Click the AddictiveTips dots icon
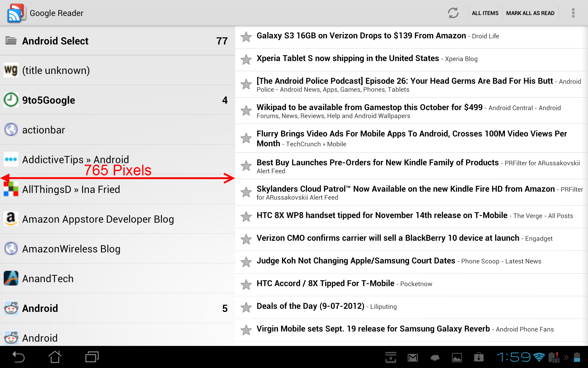The width and height of the screenshot is (588, 368). (x=11, y=159)
